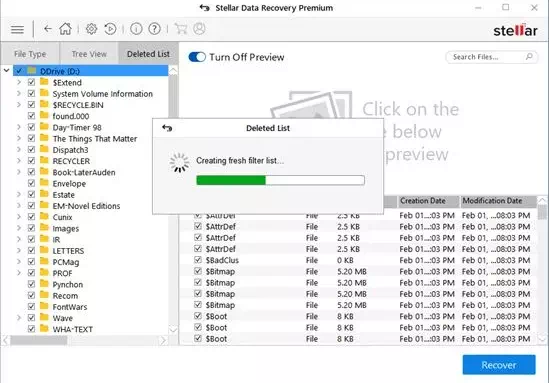Sort by Modification Date column header
Screen dimensions: 549x383
pyautogui.click(x=498, y=201)
